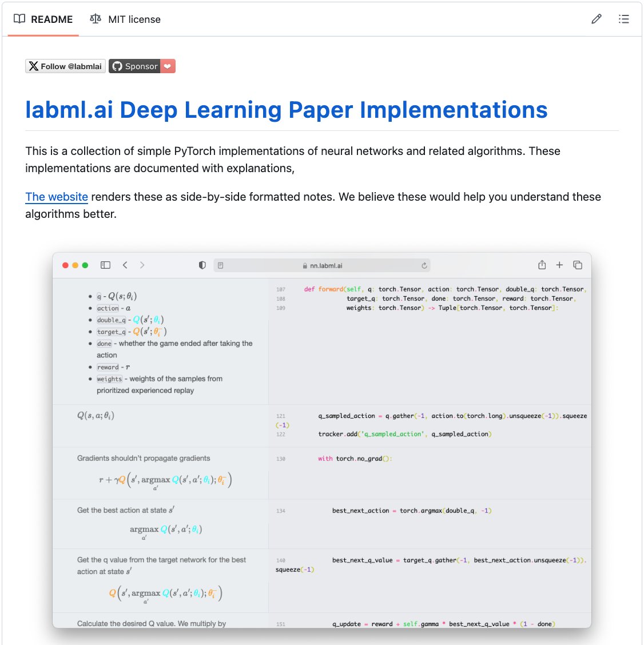This screenshot has width=644, height=645.
Task: Click the GitHub octocat logo in Sponsor badge
Action: (117, 66)
